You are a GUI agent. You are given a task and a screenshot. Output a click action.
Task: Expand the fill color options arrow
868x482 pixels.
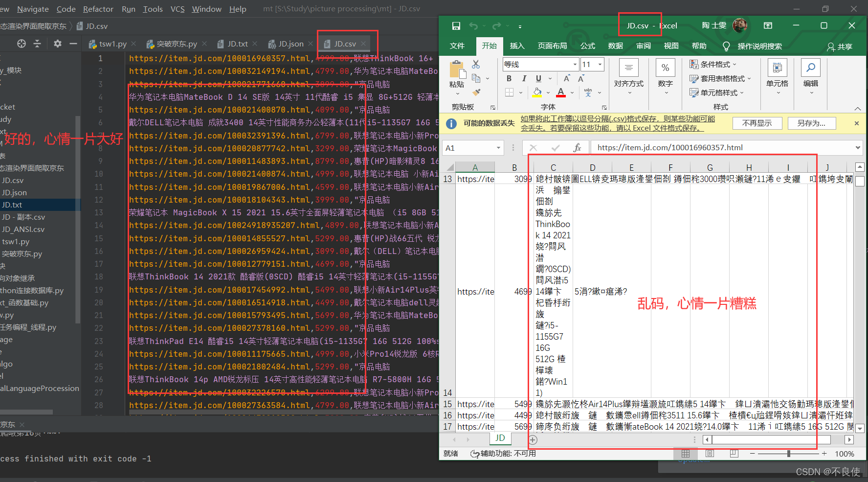(548, 92)
